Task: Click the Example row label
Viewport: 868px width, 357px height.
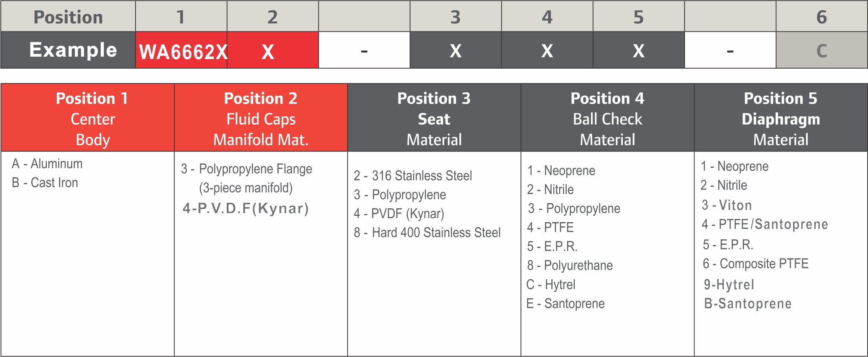Action: pos(73,50)
